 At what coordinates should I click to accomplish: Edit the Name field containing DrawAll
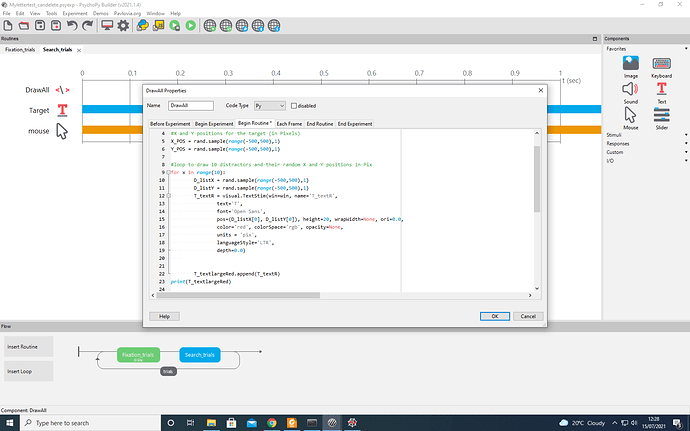coord(191,106)
